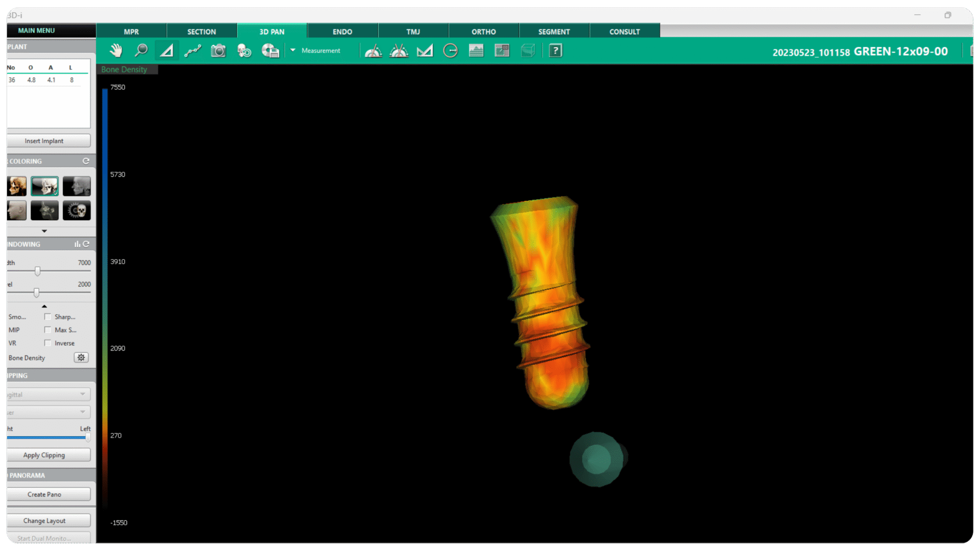Switch to the MPR tab

131,32
